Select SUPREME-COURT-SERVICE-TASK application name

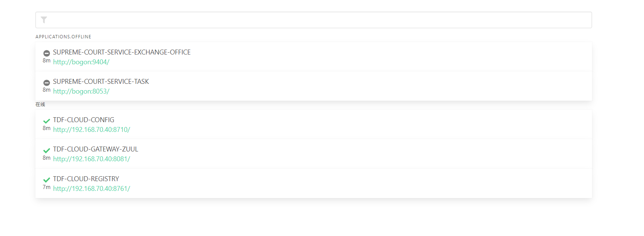101,82
